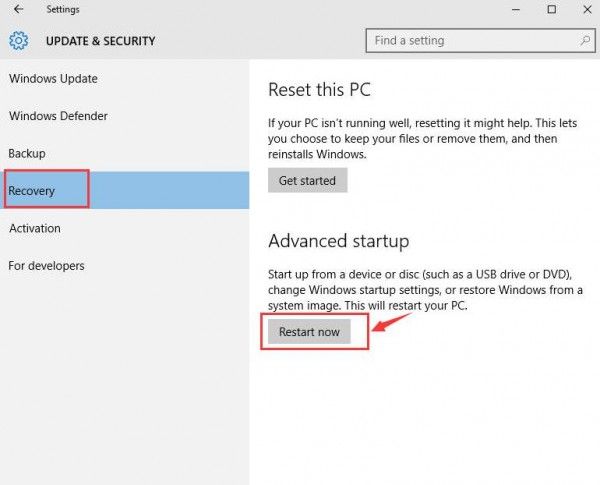Click the Update & Security gear icon
The image size is (600, 485).
(19, 41)
